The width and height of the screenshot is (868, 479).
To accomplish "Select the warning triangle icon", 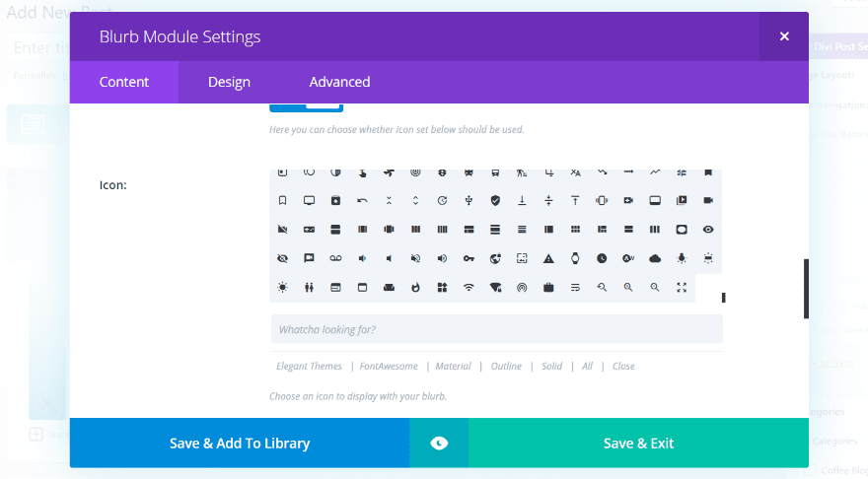I will tap(548, 258).
